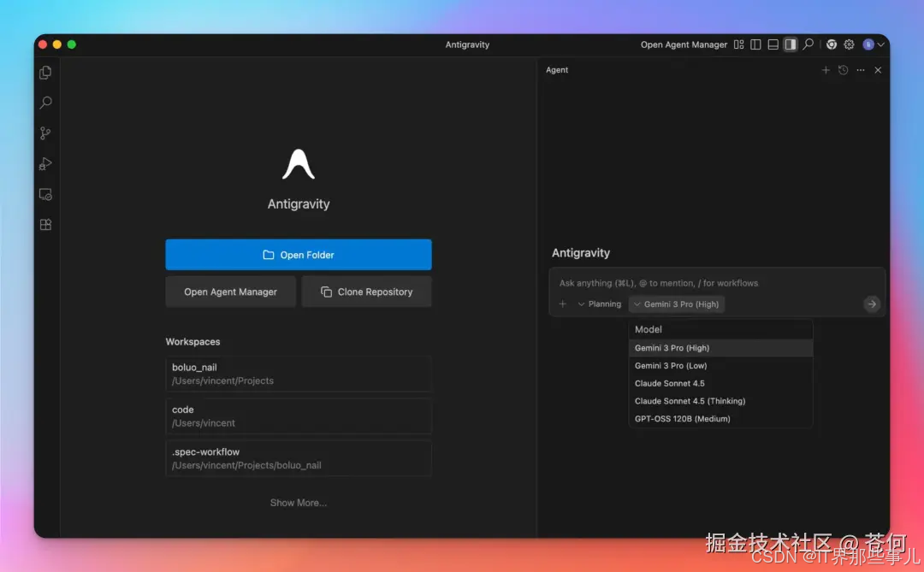Screen dimensions: 924x572
Task: Click the Clone Repository button
Action: click(x=366, y=292)
